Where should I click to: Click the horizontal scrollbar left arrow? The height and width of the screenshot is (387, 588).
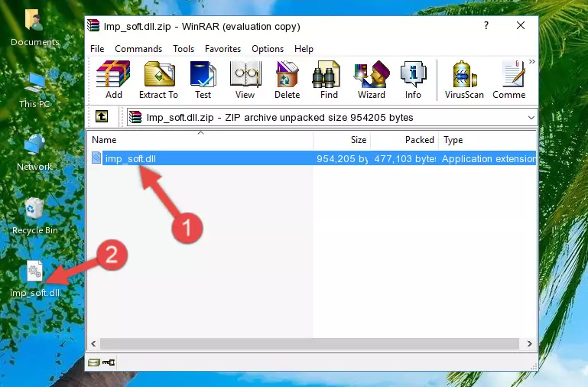94,343
